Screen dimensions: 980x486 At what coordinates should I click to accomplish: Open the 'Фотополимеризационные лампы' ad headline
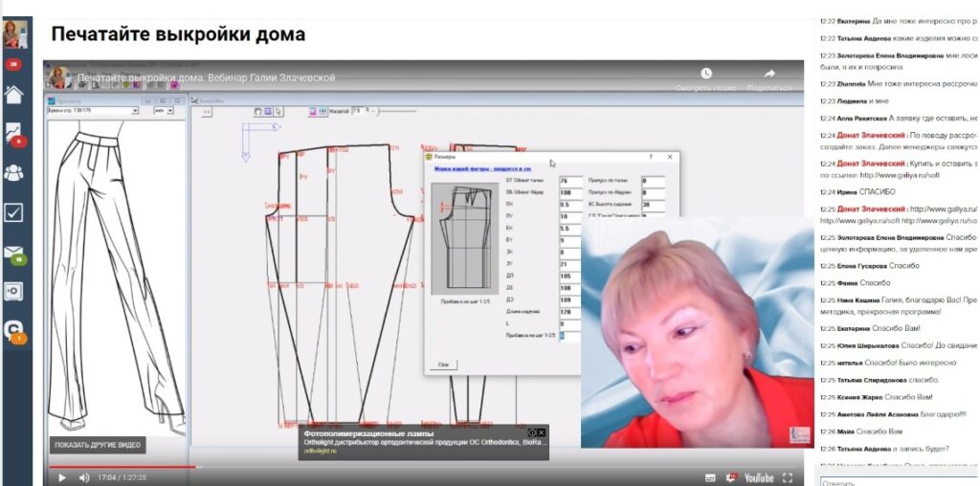tap(368, 433)
